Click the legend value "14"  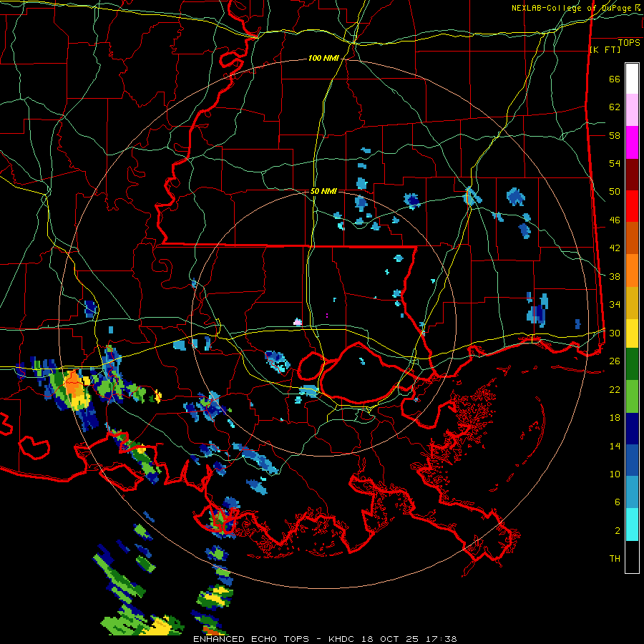point(615,446)
